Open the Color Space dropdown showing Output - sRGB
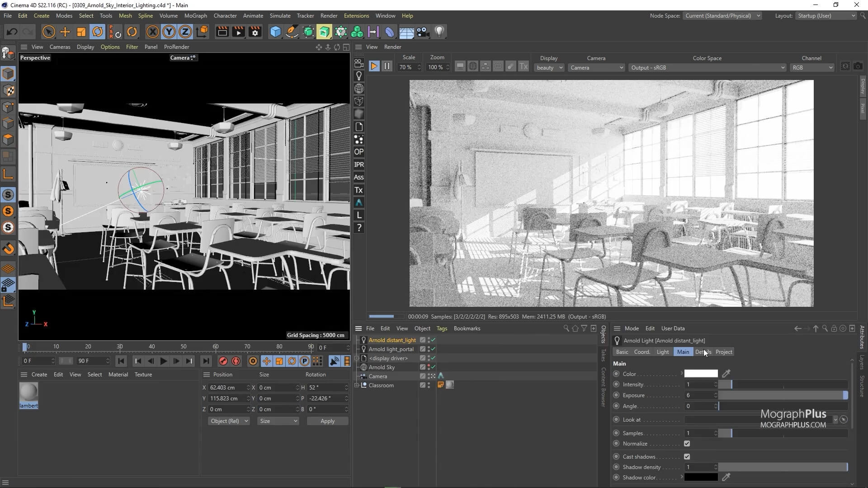Viewport: 868px width, 488px height. pos(707,67)
